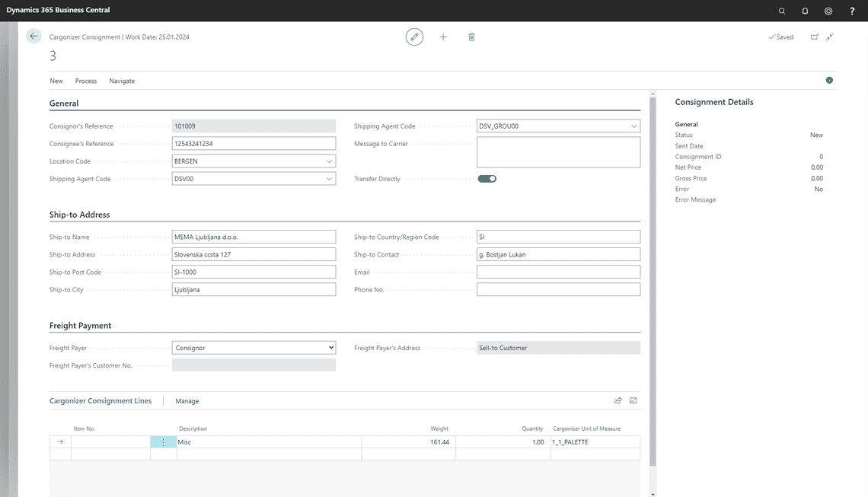Click the help question mark icon

click(x=852, y=11)
